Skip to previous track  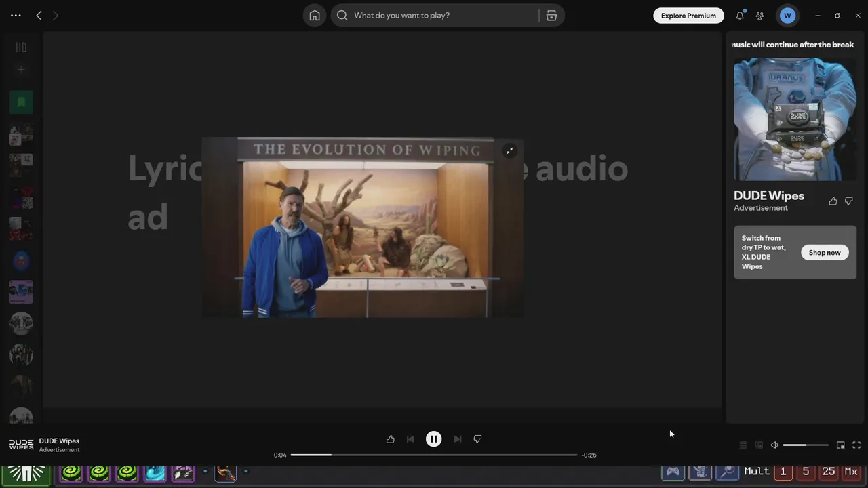pyautogui.click(x=410, y=439)
